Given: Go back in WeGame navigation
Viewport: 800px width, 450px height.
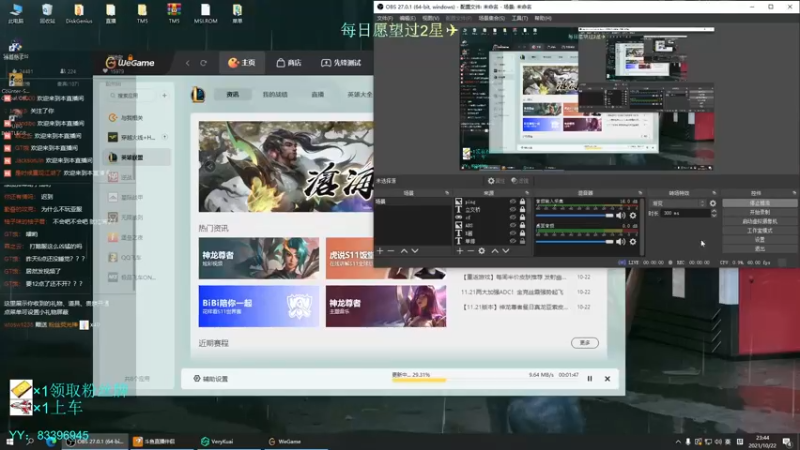Looking at the screenshot, I should point(188,63).
